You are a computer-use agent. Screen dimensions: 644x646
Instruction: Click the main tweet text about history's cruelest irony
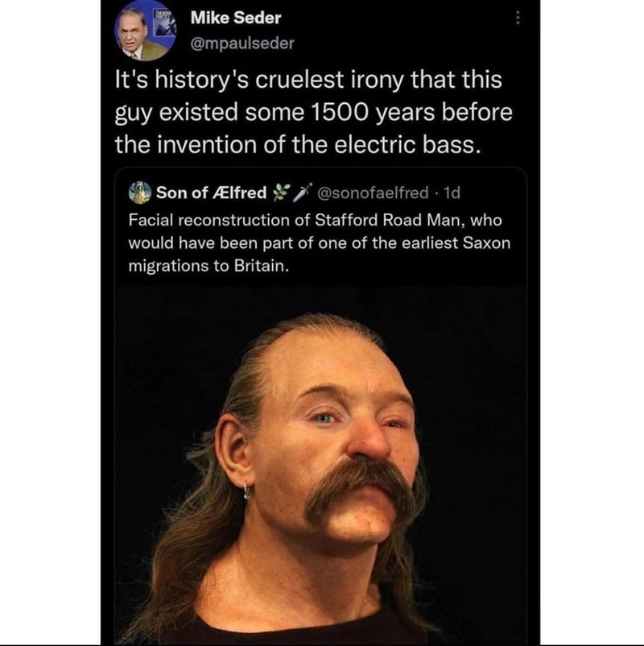pos(313,112)
